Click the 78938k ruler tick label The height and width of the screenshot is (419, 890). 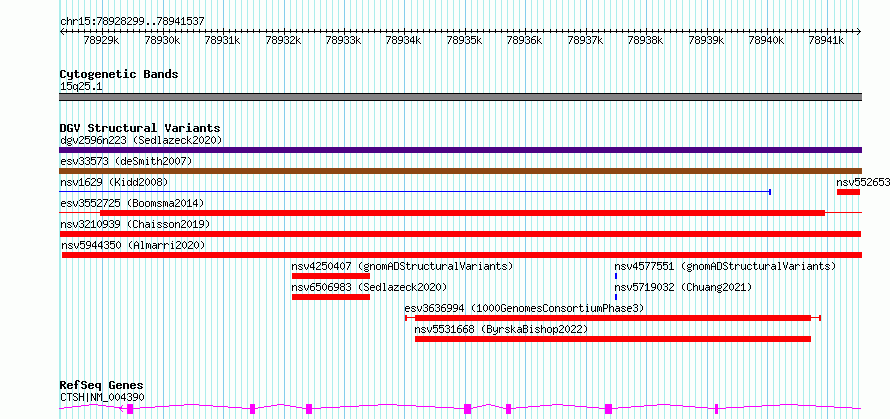(645, 40)
